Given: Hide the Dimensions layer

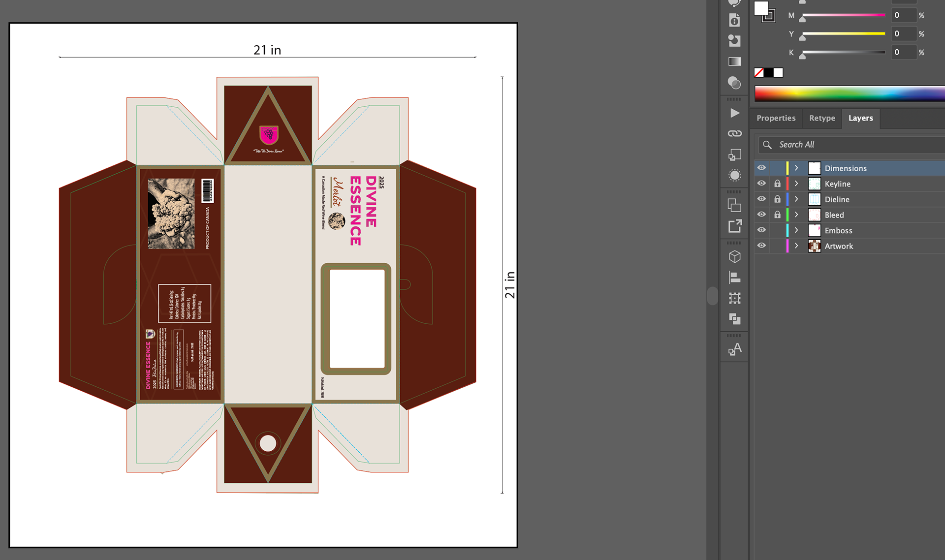Looking at the screenshot, I should point(761,168).
